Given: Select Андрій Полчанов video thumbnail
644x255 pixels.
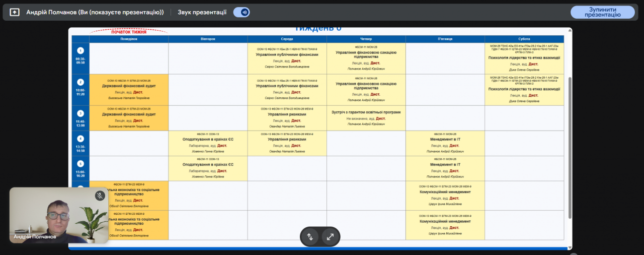Looking at the screenshot, I should point(59,216).
